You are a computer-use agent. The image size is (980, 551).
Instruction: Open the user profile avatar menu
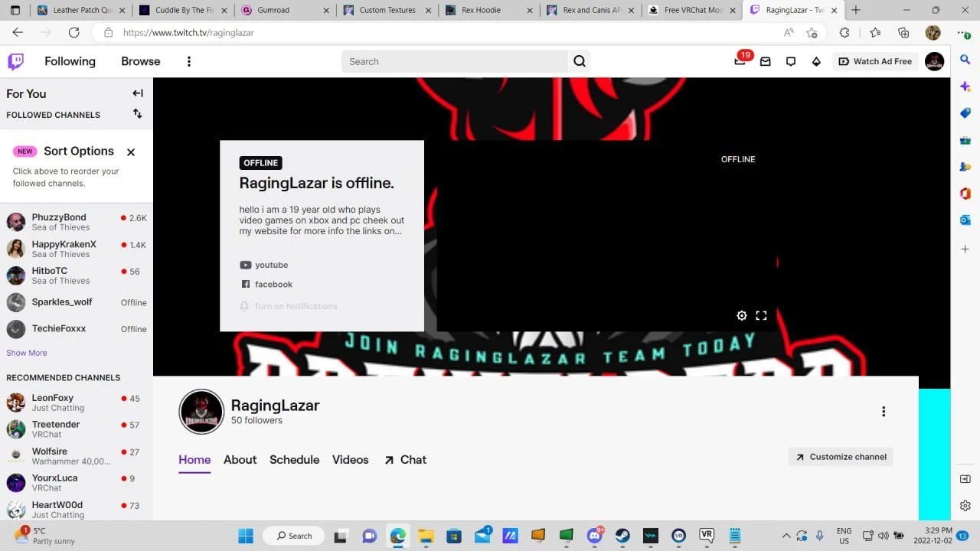(934, 61)
